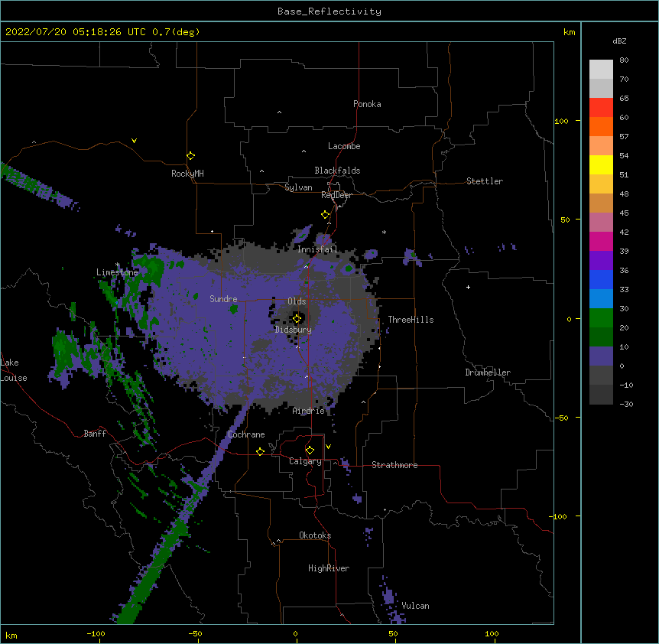Image resolution: width=659 pixels, height=644 pixels.
Task: Click the RedDeer city label
Action: click(x=336, y=195)
